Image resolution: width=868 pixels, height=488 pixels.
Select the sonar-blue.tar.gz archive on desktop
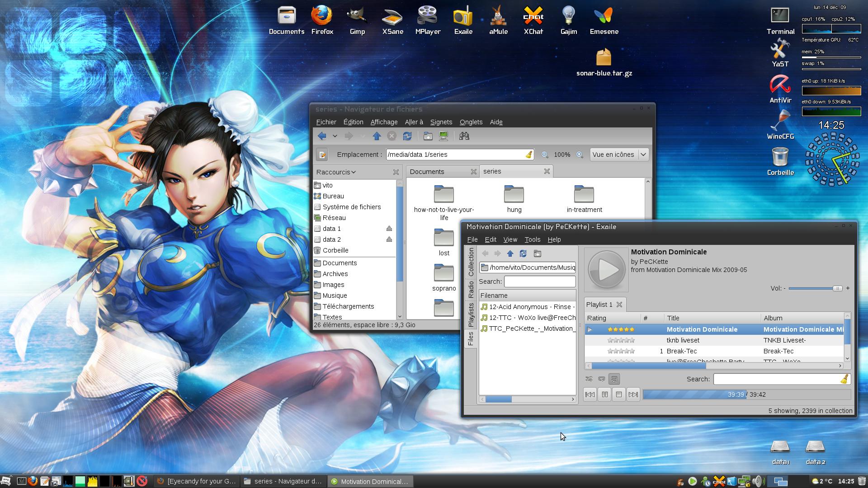[604, 62]
